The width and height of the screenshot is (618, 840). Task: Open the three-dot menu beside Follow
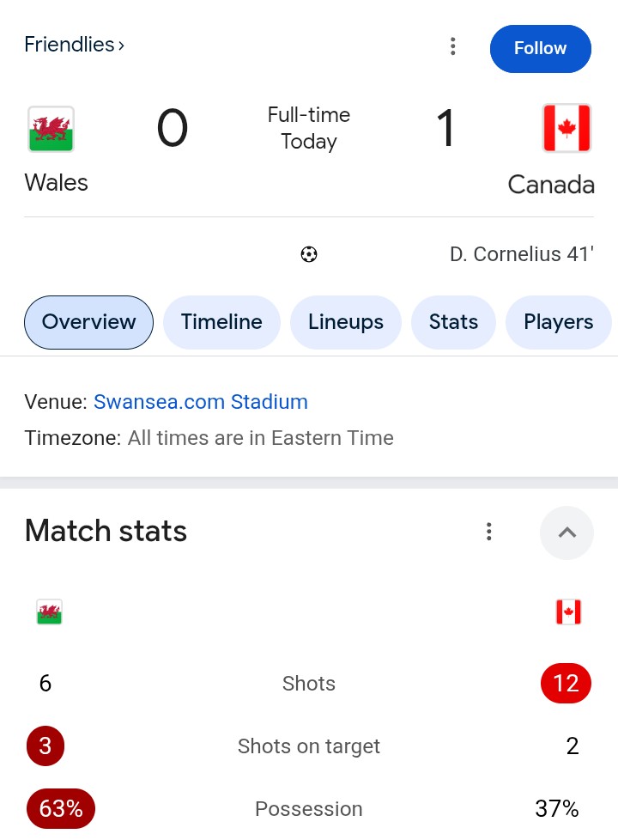pyautogui.click(x=453, y=47)
